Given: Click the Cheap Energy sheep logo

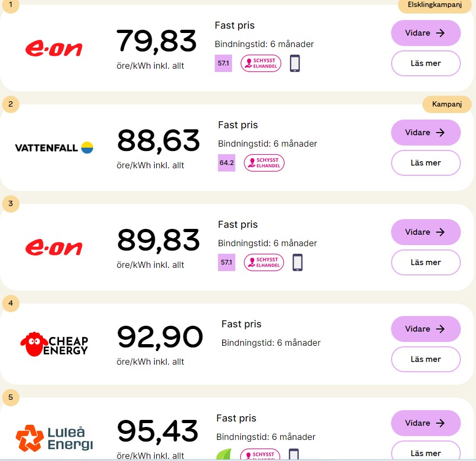Looking at the screenshot, I should pyautogui.click(x=54, y=344).
